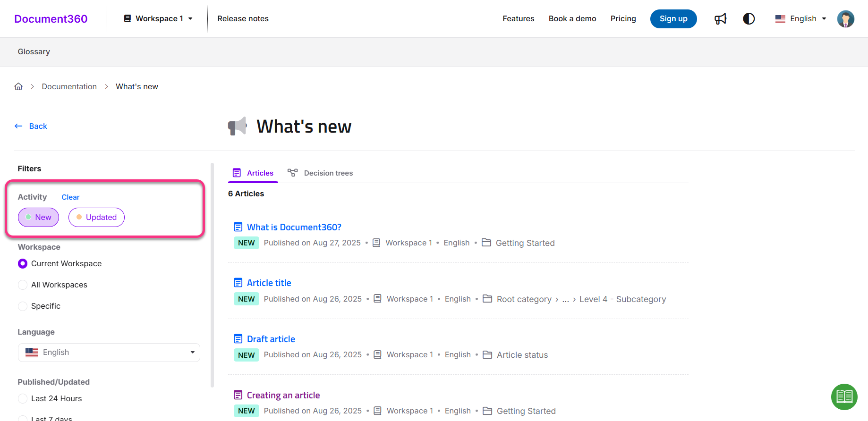Open the Features menu item
Viewport: 868px width, 421px height.
click(x=518, y=18)
